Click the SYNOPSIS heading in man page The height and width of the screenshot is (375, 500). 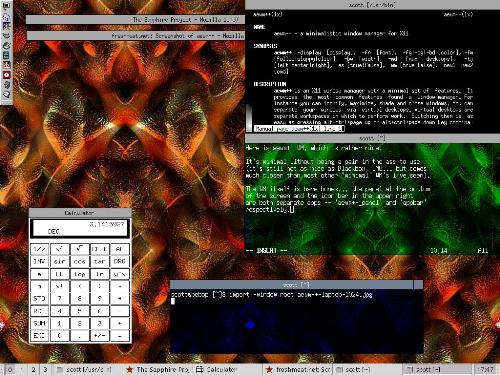[x=265, y=46]
